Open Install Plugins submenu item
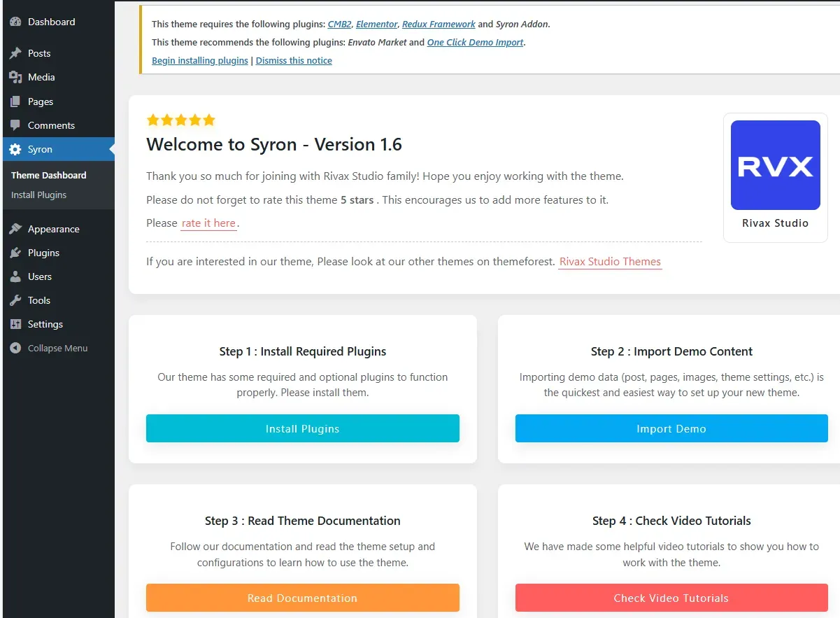Image resolution: width=840 pixels, height=618 pixels. coord(39,195)
